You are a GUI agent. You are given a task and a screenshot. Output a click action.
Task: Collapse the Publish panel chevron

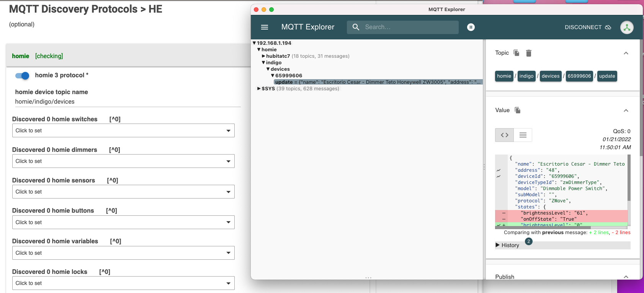(626, 277)
